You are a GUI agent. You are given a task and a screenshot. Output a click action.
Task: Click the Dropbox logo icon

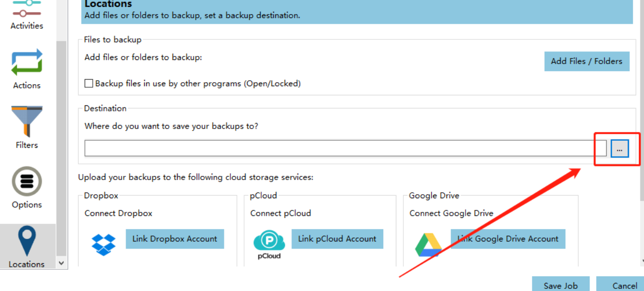[103, 244]
